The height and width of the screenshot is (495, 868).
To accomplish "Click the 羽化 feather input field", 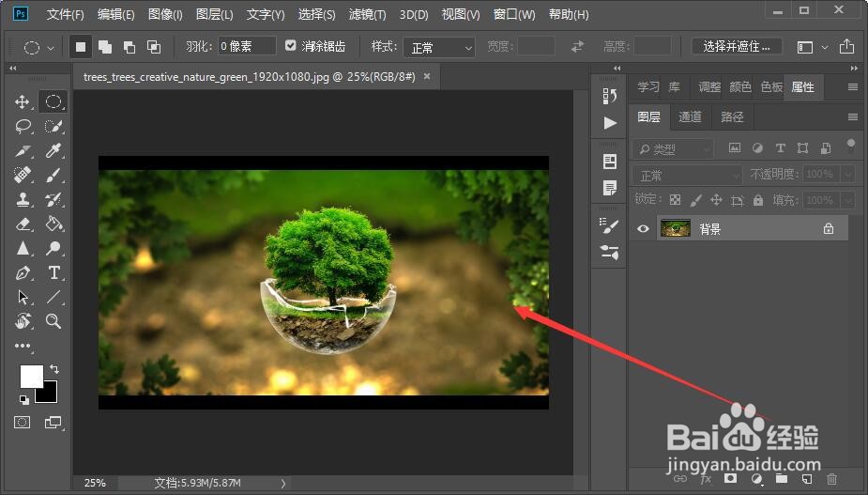I will point(247,46).
